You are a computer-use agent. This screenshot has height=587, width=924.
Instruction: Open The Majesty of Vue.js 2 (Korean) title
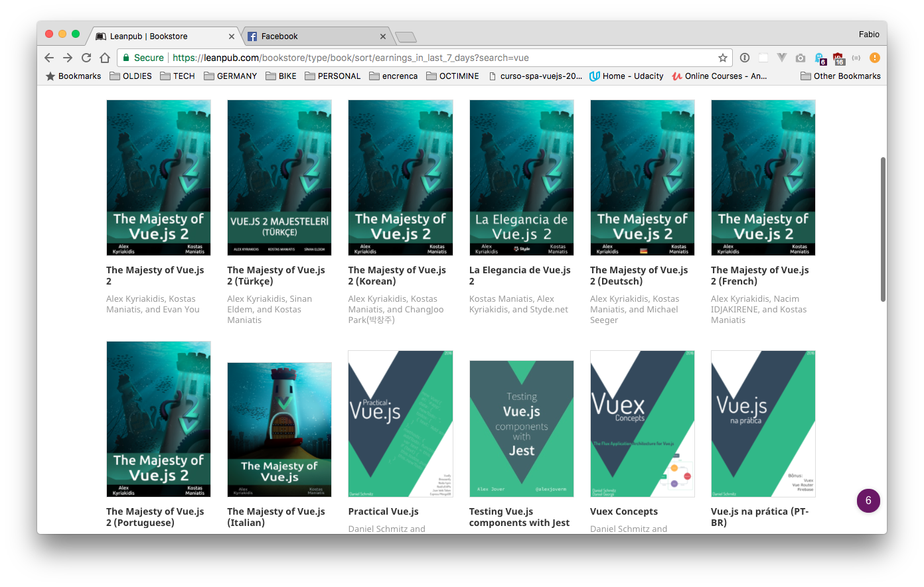(x=397, y=275)
